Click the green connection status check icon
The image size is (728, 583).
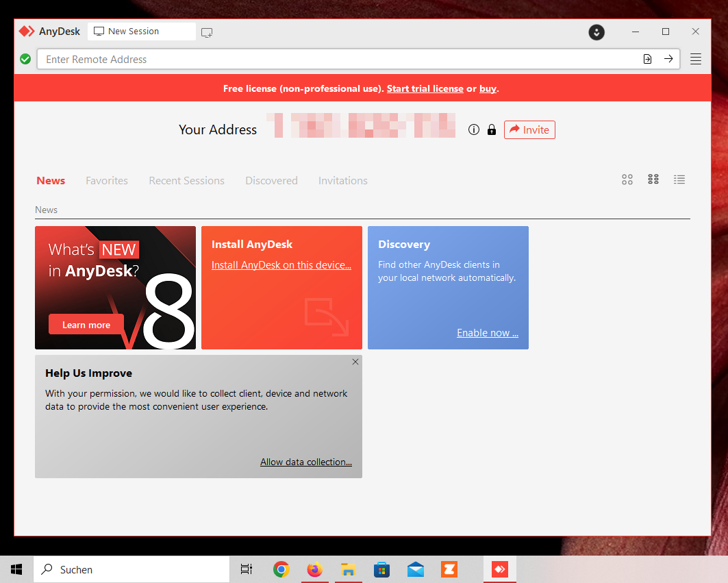click(25, 59)
